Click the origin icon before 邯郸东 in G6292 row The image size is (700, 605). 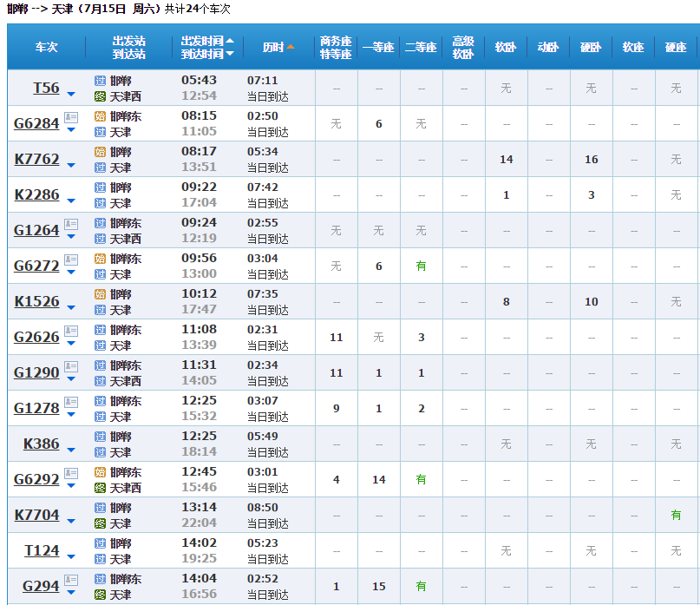coord(100,472)
